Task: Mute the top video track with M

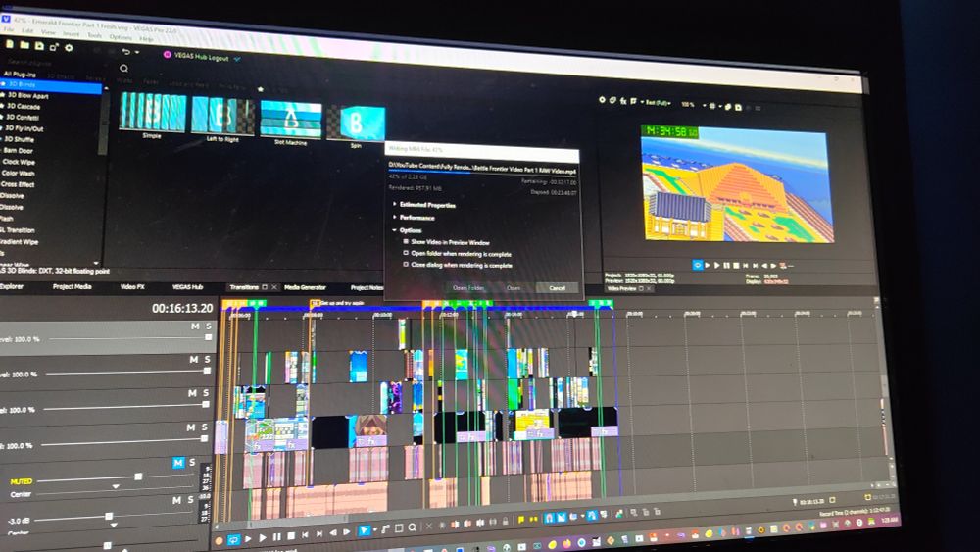Action: coord(195,326)
